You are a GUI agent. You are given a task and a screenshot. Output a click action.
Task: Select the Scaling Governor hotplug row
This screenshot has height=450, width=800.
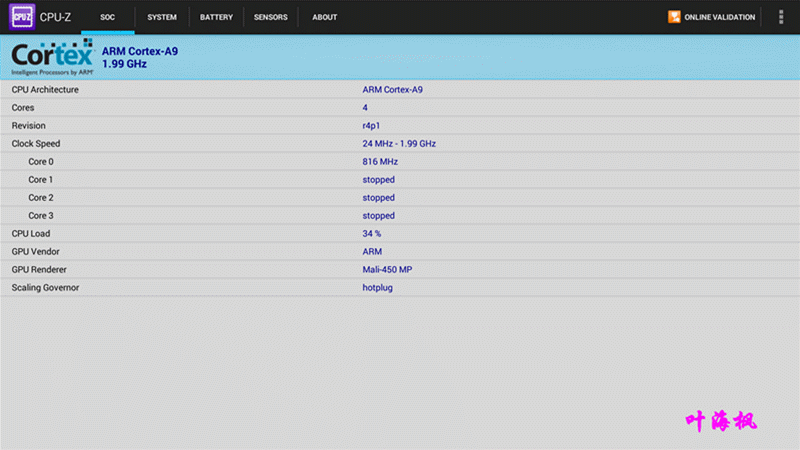point(400,288)
